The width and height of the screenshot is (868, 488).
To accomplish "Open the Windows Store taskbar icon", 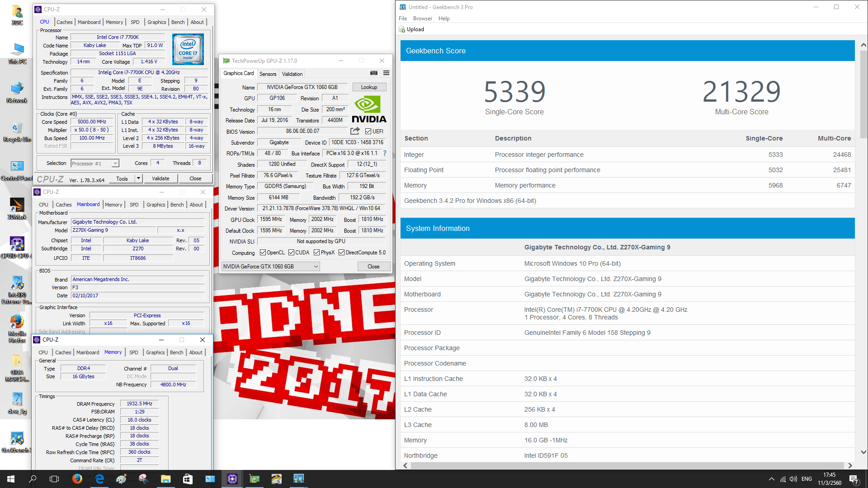I will click(188, 479).
